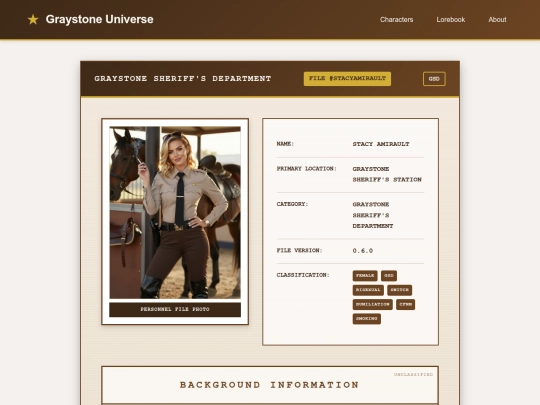The image size is (540, 405).
Task: Open the Graystone Universe home title
Action: (x=100, y=19)
